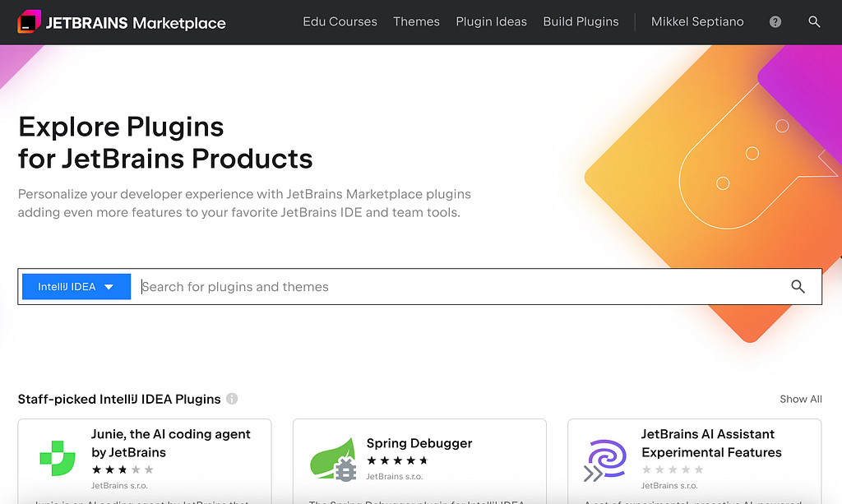Viewport: 842px width, 504px height.
Task: Open the AI Assistant Experimental Features icon
Action: [605, 460]
